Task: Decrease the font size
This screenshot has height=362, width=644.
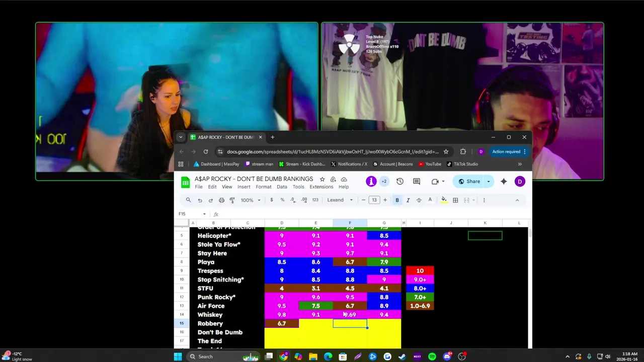Action: coord(363,200)
